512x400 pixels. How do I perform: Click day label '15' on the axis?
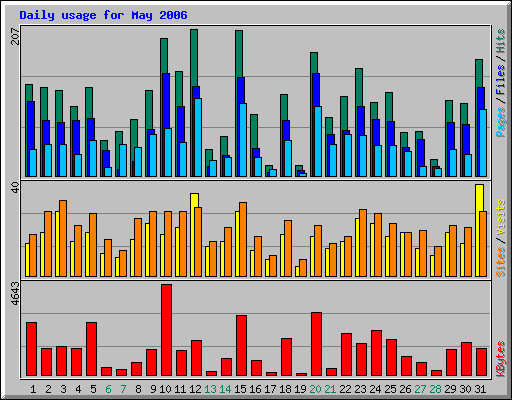coord(240,389)
